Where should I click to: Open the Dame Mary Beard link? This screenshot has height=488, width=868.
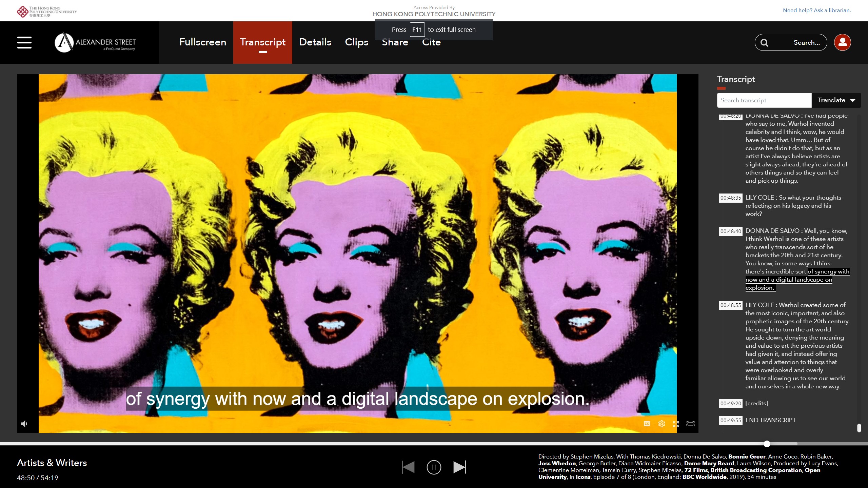coord(709,463)
